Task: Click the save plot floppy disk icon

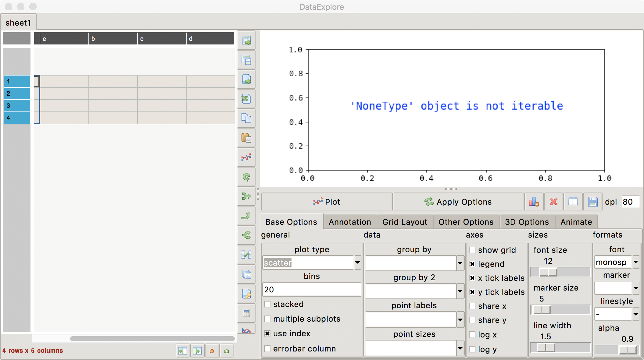Action: coord(592,202)
